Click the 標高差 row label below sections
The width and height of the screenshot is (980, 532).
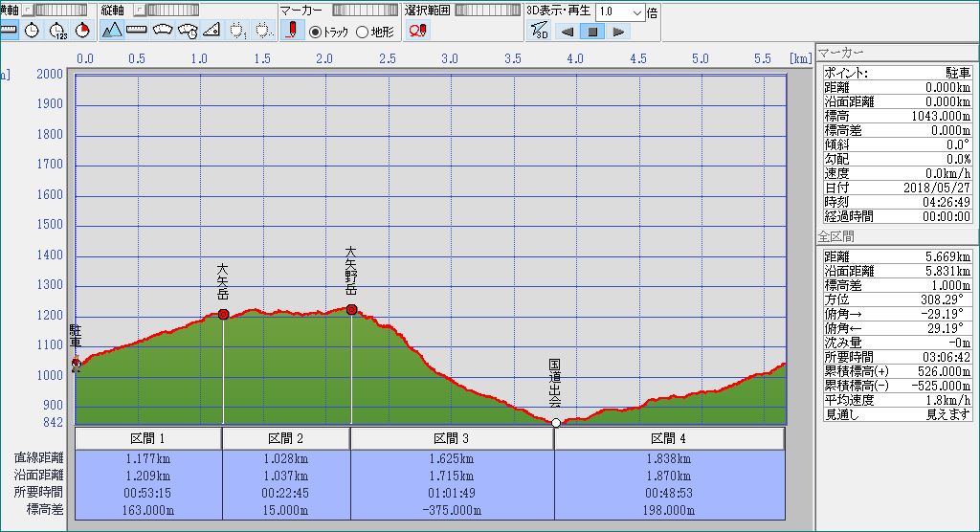click(x=45, y=509)
